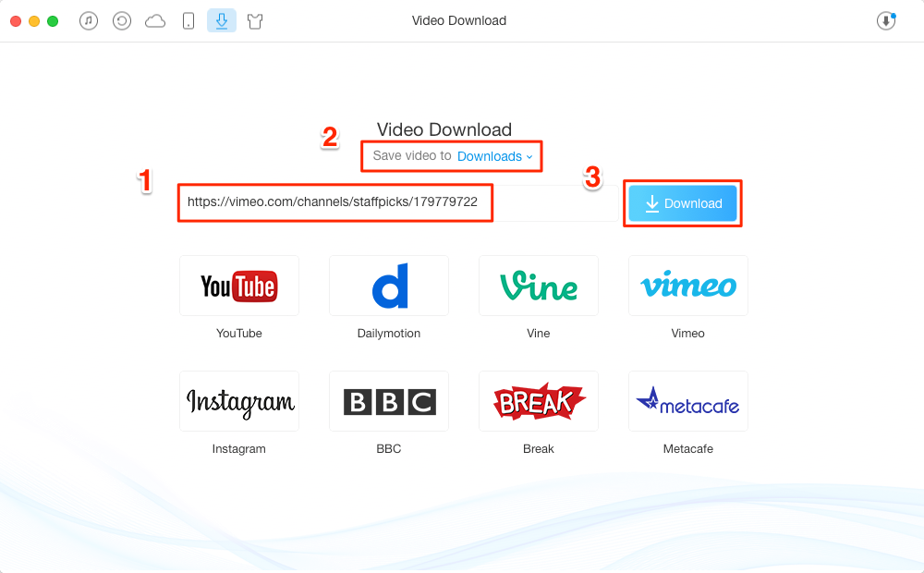Click the Instagram logo tile
Screen dimensions: 924x573
239,401
